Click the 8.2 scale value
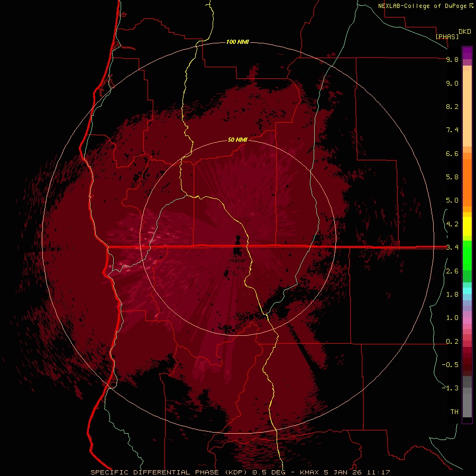The height and width of the screenshot is (476, 476). point(452,106)
